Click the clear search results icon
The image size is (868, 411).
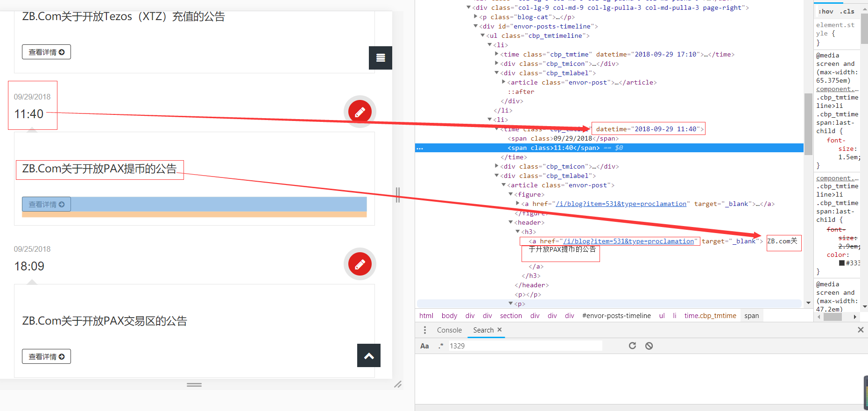pyautogui.click(x=649, y=346)
